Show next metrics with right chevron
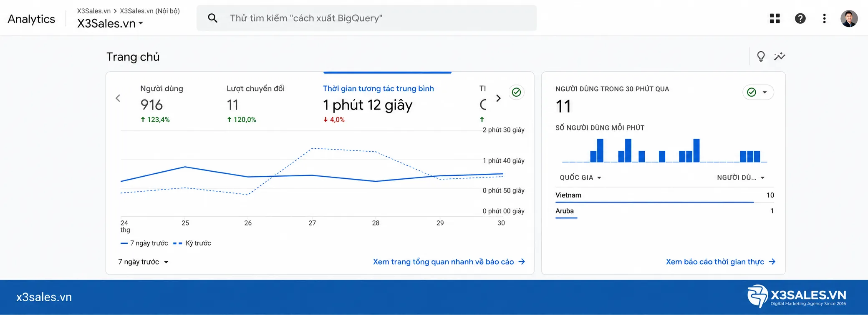868x315 pixels. coord(498,98)
